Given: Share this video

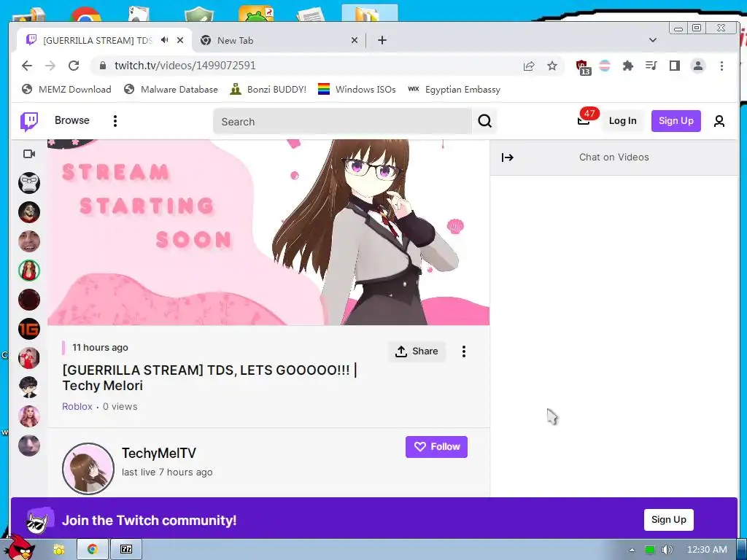Looking at the screenshot, I should point(417,351).
